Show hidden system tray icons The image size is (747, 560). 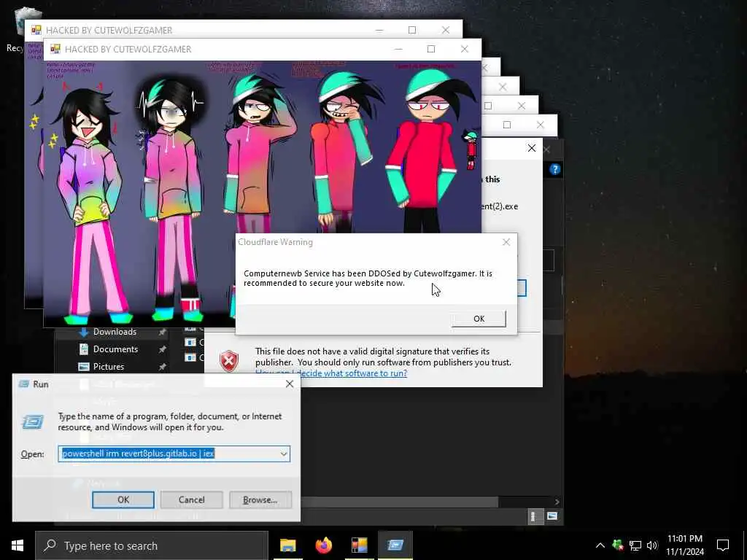(600, 545)
